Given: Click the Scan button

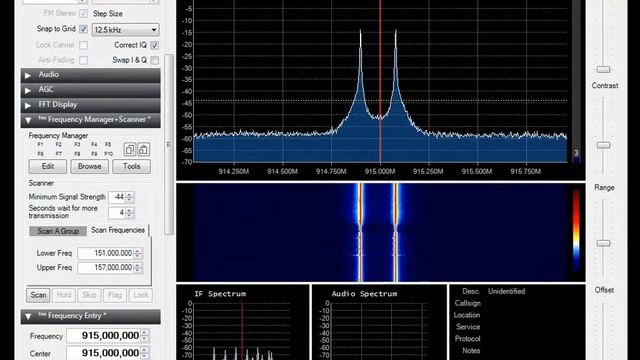Looking at the screenshot, I should click(38, 295).
